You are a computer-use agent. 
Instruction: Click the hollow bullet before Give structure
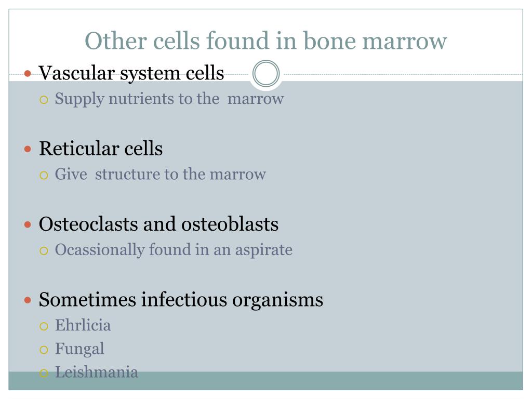(x=44, y=175)
